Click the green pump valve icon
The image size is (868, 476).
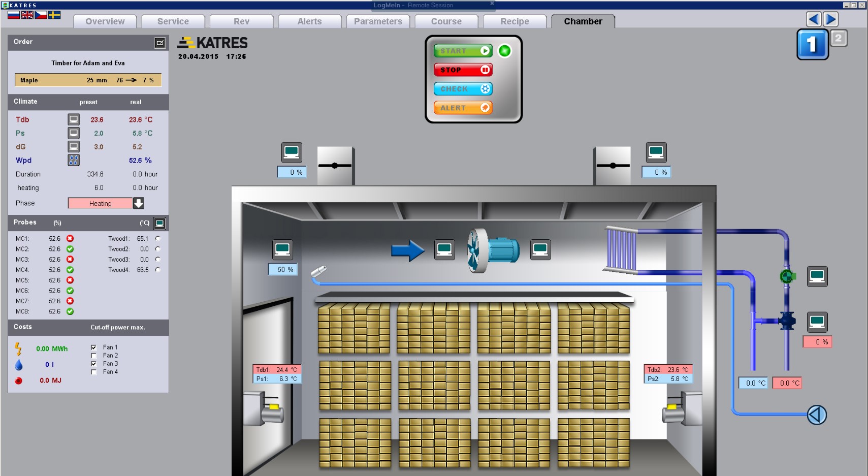(787, 276)
